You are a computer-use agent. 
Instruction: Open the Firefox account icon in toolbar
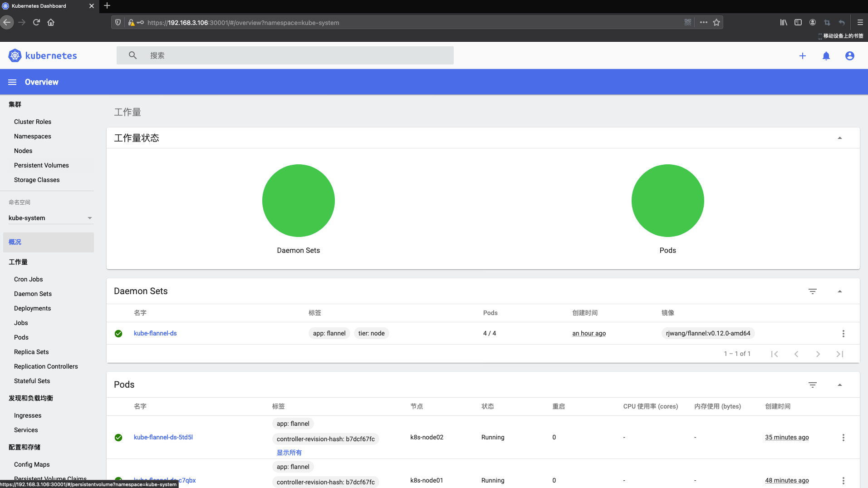pos(813,22)
